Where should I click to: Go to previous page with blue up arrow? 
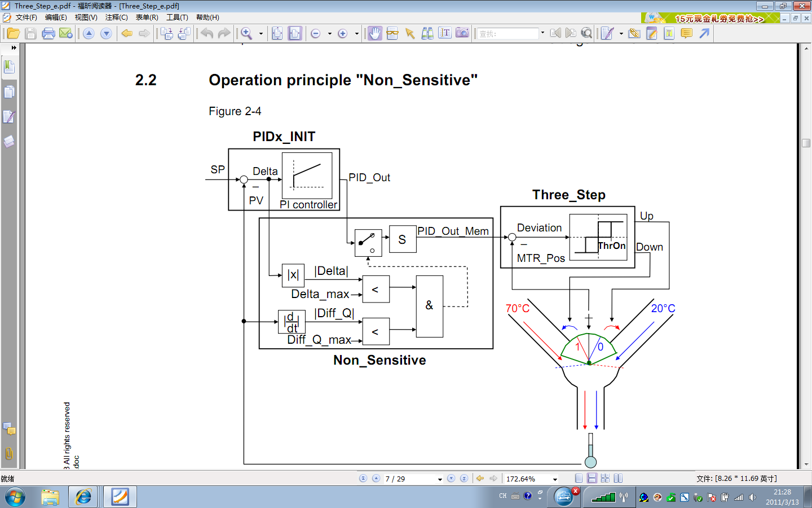[x=89, y=33]
